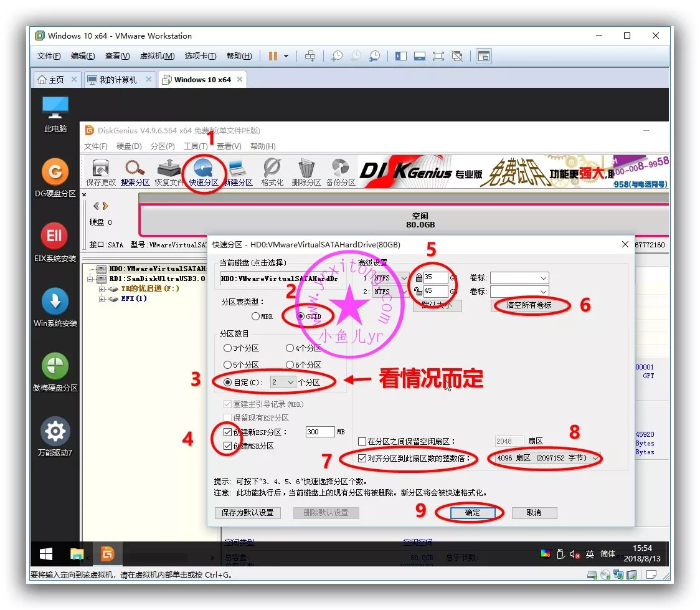Click the send Ctrl+Alt+Del VMware toolbar icon
This screenshot has height=610, width=700.
310,56
